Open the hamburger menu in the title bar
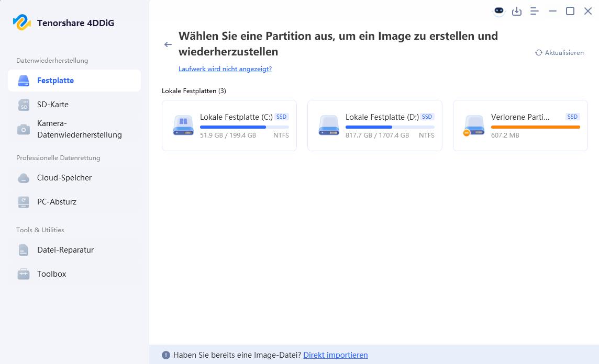This screenshot has height=364, width=599. tap(535, 11)
